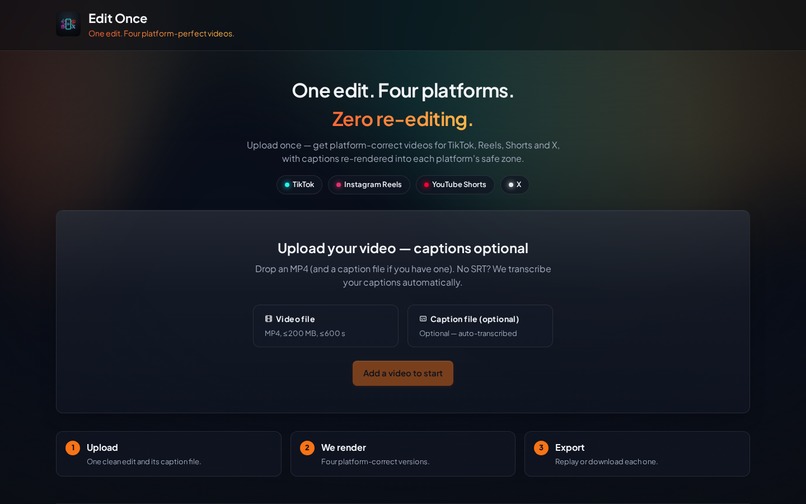Click the Upload your video heading
The width and height of the screenshot is (806, 504).
403,248
